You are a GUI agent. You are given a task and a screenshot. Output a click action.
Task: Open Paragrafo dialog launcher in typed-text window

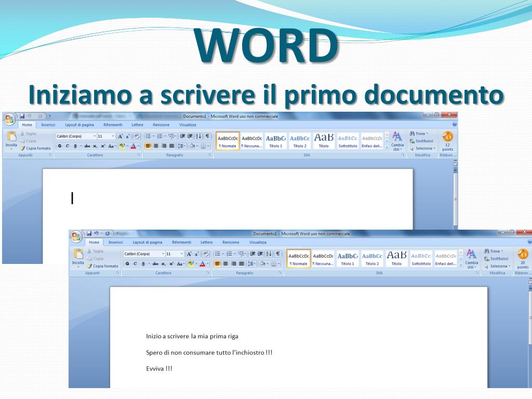280,273
